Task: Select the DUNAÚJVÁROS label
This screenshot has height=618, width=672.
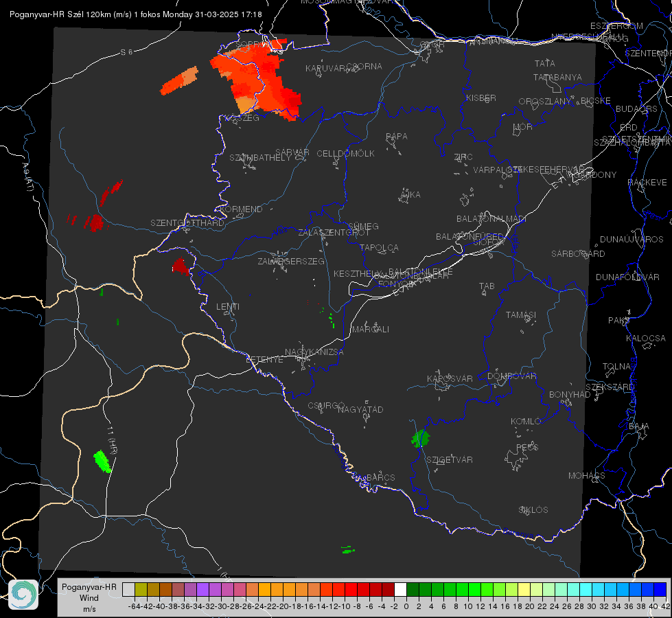Action: click(x=632, y=240)
